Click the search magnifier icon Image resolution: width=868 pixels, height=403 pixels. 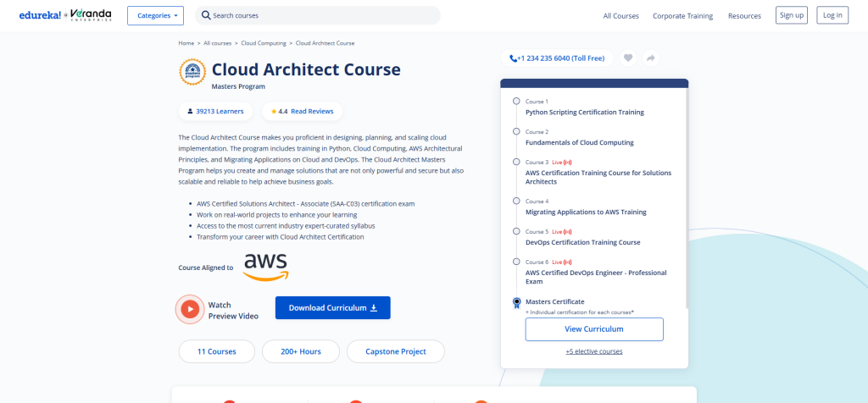[x=206, y=15]
